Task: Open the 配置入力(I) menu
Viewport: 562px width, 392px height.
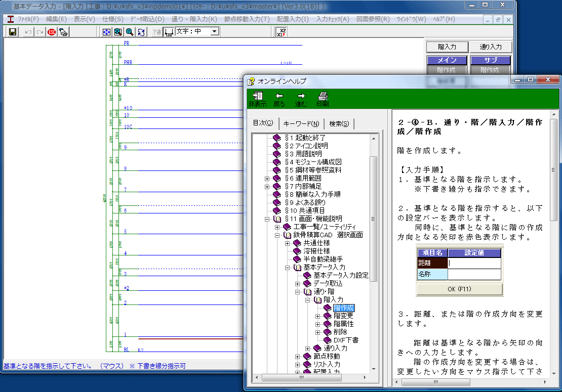Action: 293,19
